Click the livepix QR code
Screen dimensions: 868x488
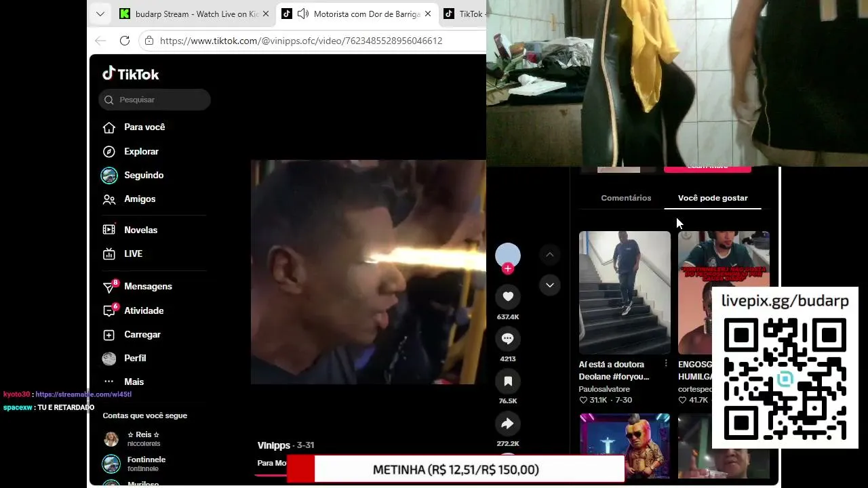coord(785,379)
